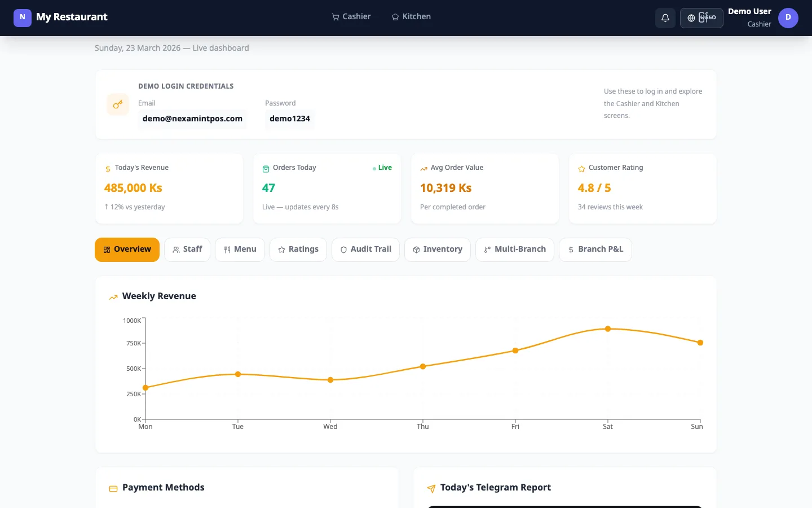Click the My Restaurant brand title
The width and height of the screenshot is (812, 508).
[x=72, y=17]
